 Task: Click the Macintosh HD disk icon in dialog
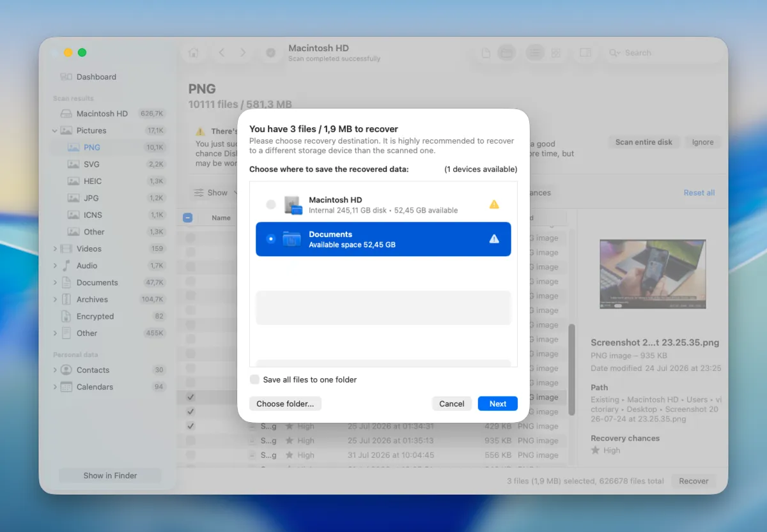(x=293, y=205)
